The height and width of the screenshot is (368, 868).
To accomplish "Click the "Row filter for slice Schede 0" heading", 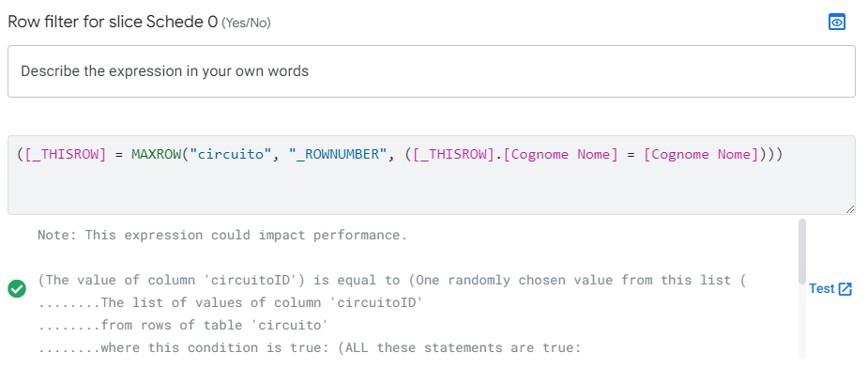I will pos(113,23).
